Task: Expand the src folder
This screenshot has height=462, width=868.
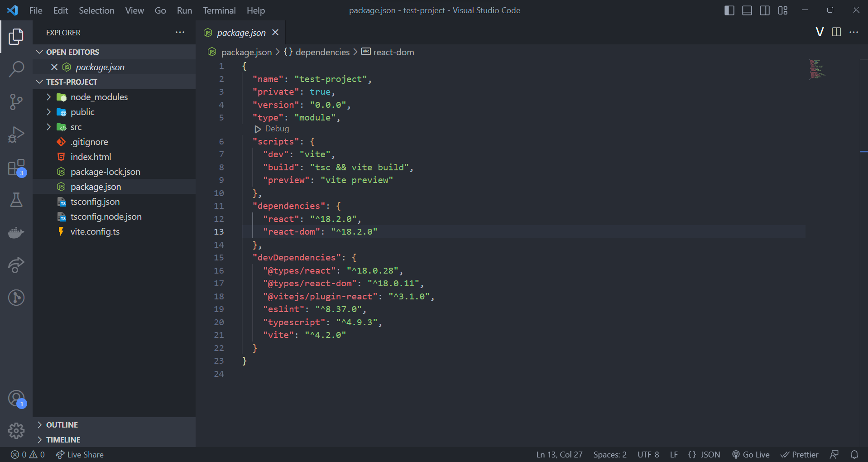Action: pos(114,127)
